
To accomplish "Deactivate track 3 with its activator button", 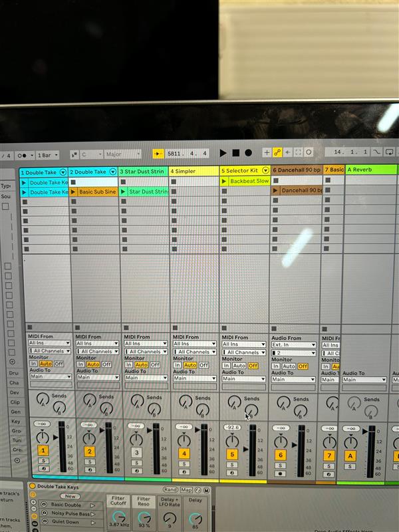I will coord(136,453).
